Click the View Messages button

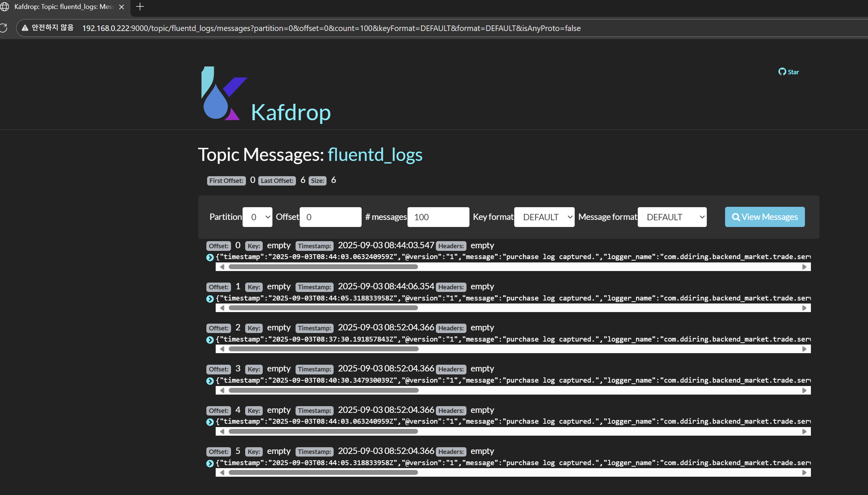pyautogui.click(x=765, y=217)
